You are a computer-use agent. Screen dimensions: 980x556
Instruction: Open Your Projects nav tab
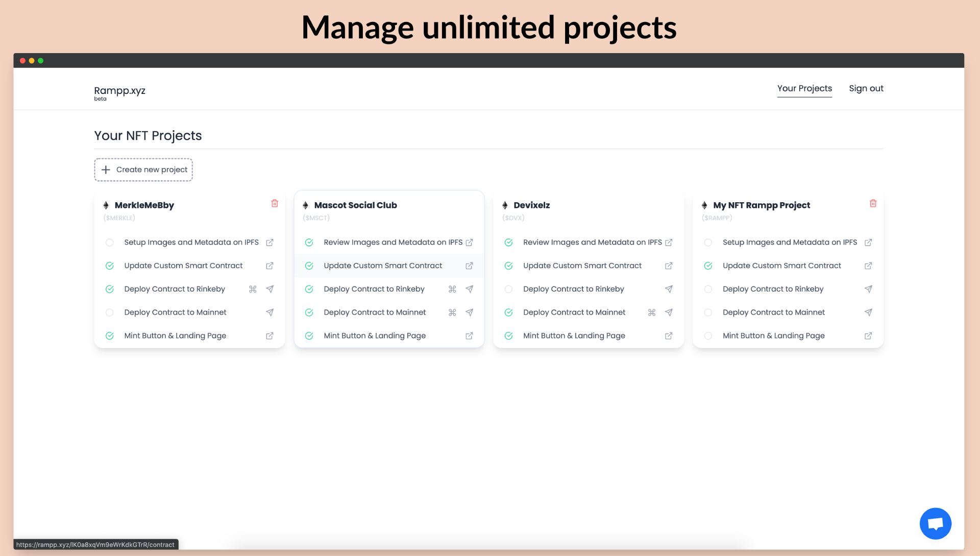pyautogui.click(x=804, y=88)
